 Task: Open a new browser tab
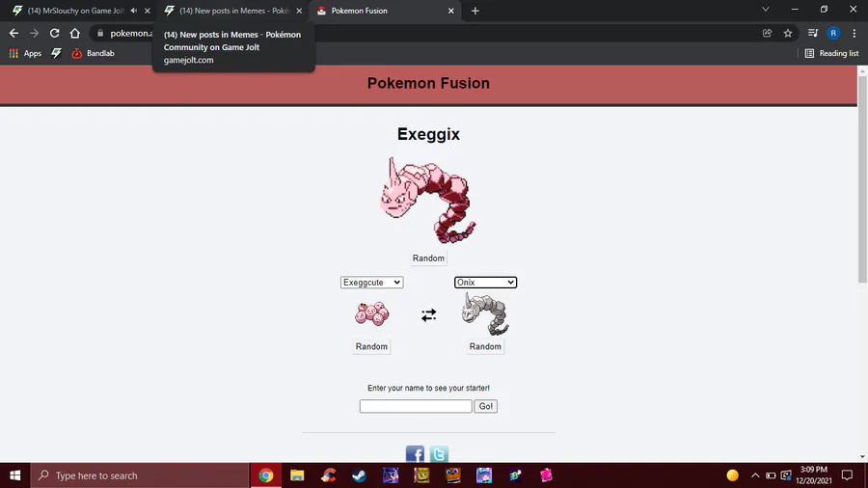[x=475, y=11]
